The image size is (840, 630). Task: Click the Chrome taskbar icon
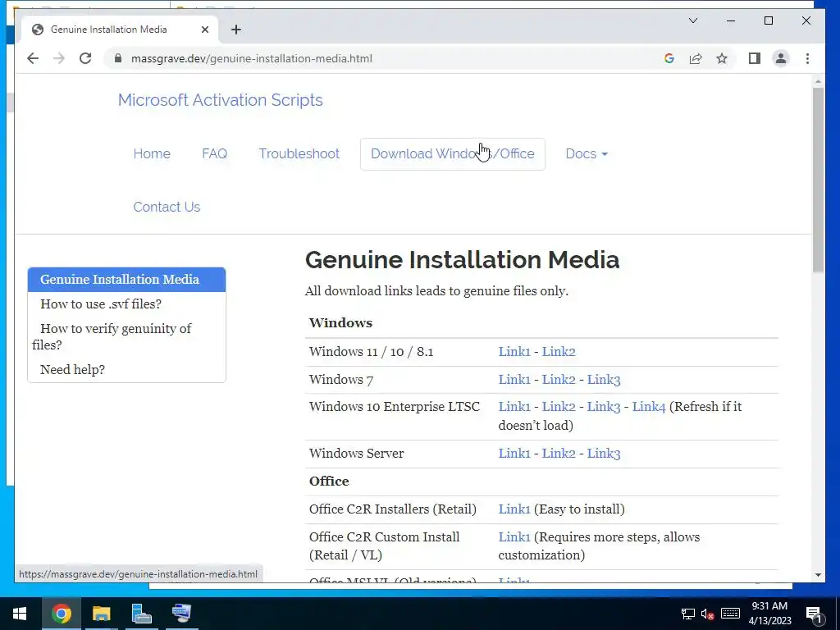click(x=61, y=614)
